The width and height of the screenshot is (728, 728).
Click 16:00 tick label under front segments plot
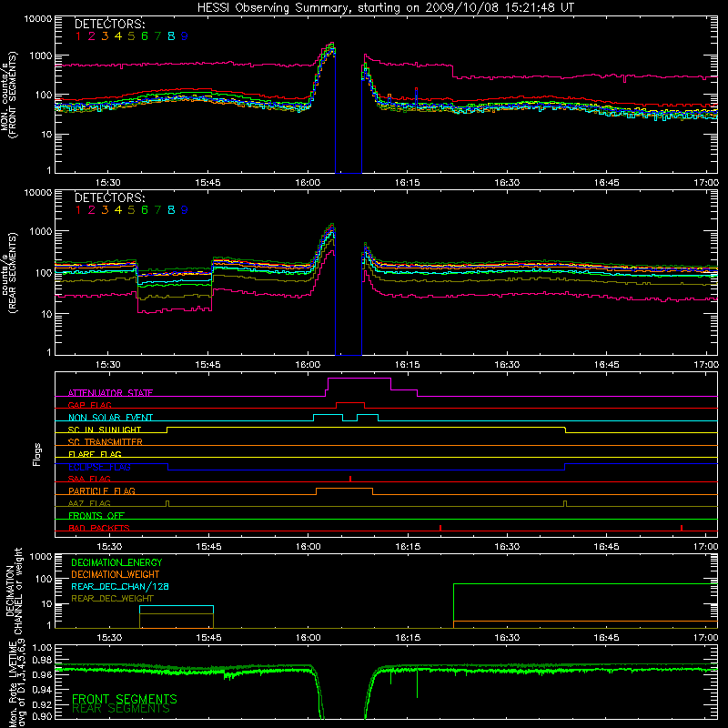[308, 183]
